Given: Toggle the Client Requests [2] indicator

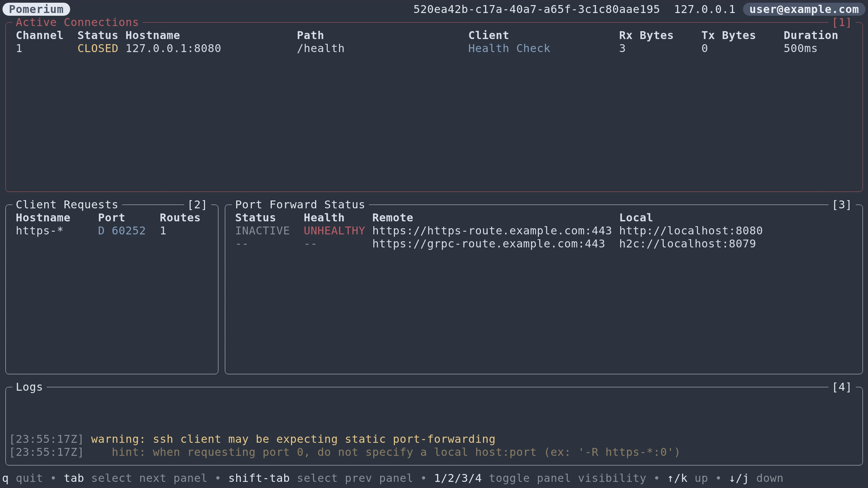Looking at the screenshot, I should [197, 205].
